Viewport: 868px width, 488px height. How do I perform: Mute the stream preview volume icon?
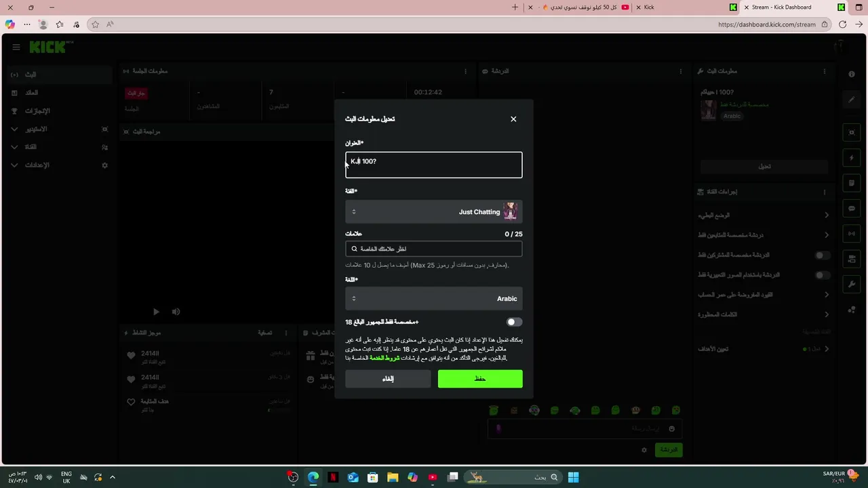pos(176,312)
